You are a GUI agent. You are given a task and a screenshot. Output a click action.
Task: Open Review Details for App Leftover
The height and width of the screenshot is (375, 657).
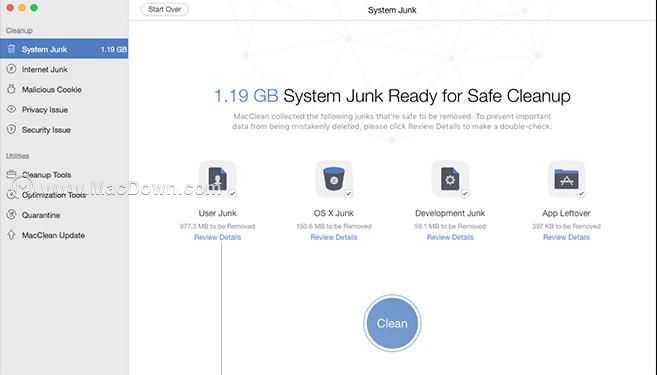point(566,237)
